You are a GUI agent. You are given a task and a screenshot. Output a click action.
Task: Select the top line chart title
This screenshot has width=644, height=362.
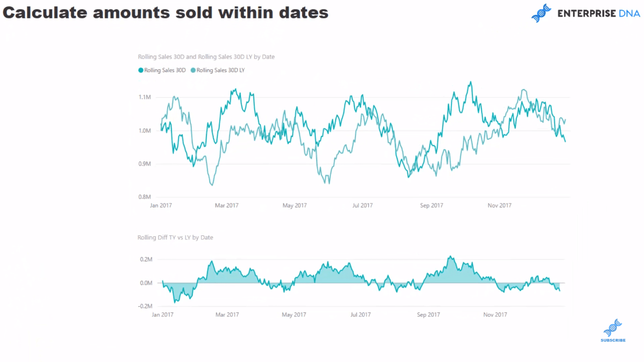point(206,57)
